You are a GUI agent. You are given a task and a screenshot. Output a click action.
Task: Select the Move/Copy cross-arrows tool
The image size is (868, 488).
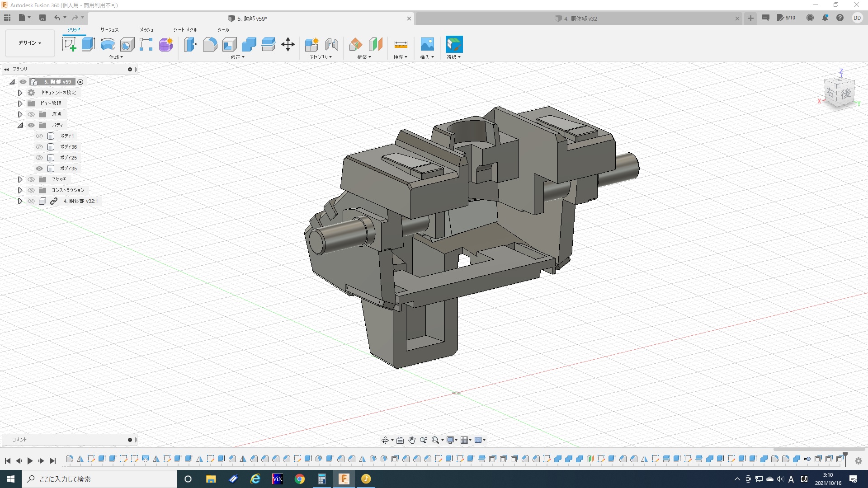coord(288,44)
